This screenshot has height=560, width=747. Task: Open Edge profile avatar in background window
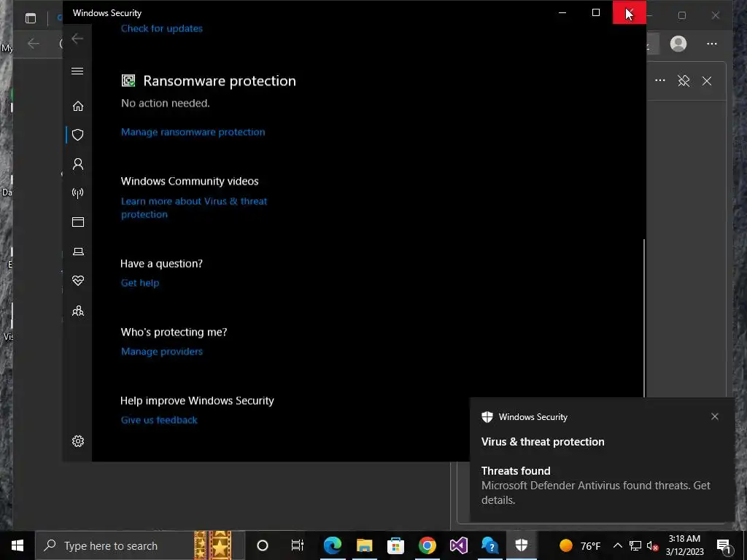[678, 44]
